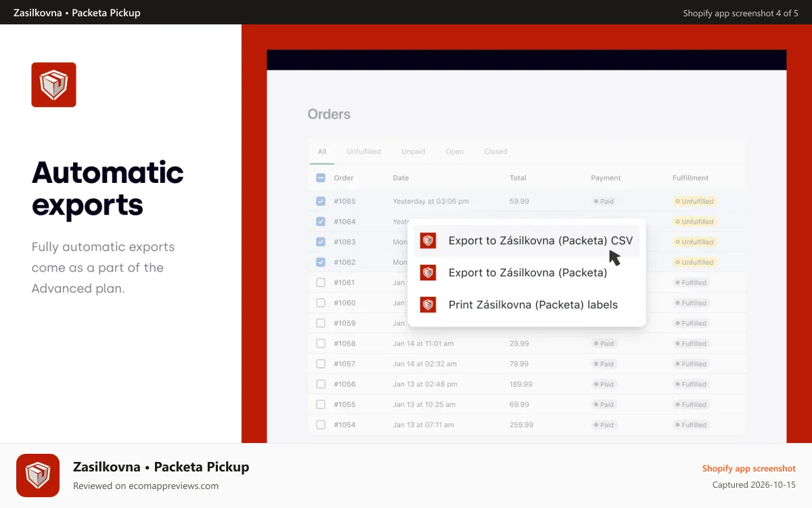Click the total 189.99 for order #1056
The height and width of the screenshot is (508, 812).
(521, 384)
